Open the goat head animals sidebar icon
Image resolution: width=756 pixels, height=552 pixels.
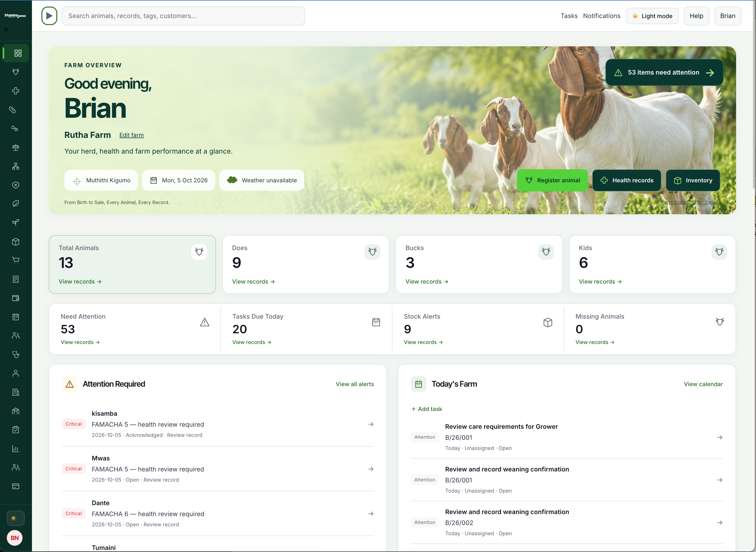(x=16, y=72)
